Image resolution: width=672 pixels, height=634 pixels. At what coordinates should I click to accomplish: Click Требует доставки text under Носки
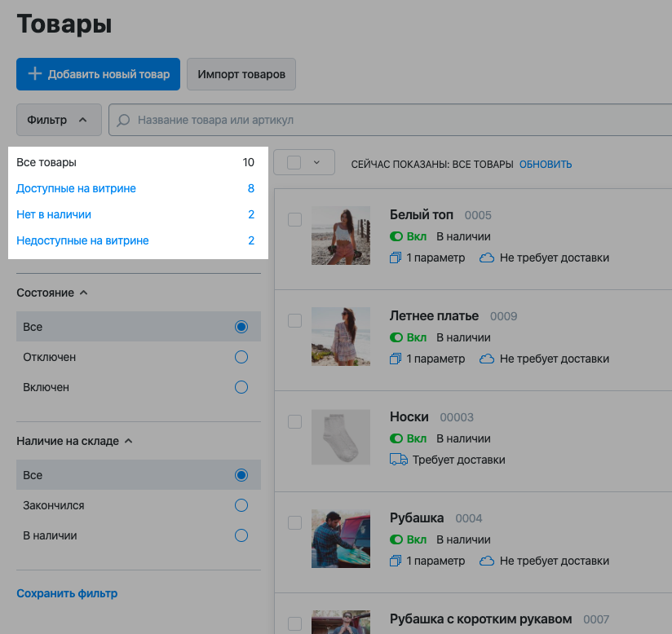click(458, 460)
